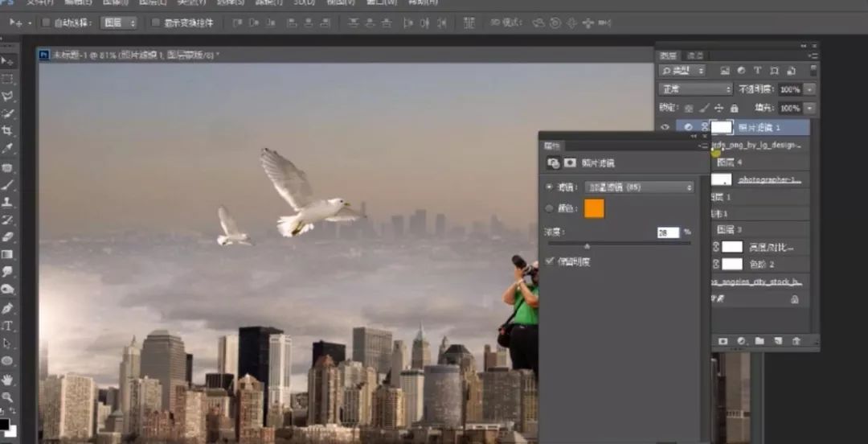This screenshot has height=444, width=868.
Task: Select the Move tool in the toolbox
Action: click(8, 60)
